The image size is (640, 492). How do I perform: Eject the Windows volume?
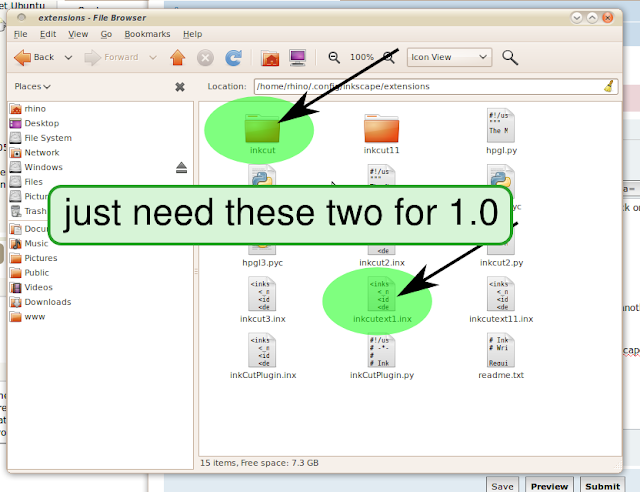[x=182, y=167]
